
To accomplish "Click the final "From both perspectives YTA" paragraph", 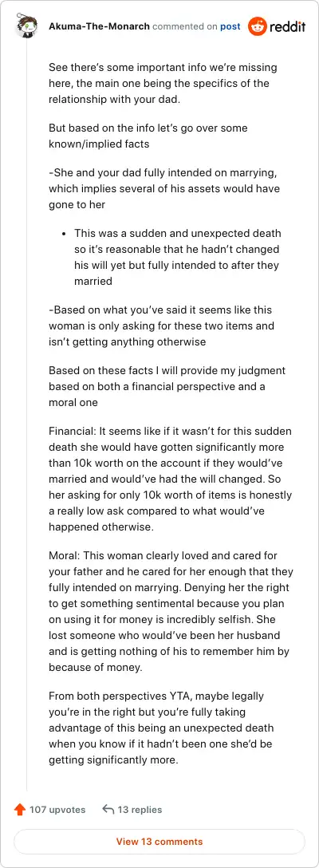I will click(161, 726).
